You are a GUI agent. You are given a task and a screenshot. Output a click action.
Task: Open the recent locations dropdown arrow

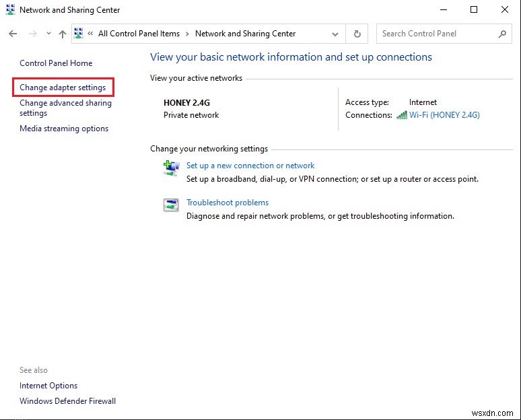pyautogui.click(x=48, y=33)
